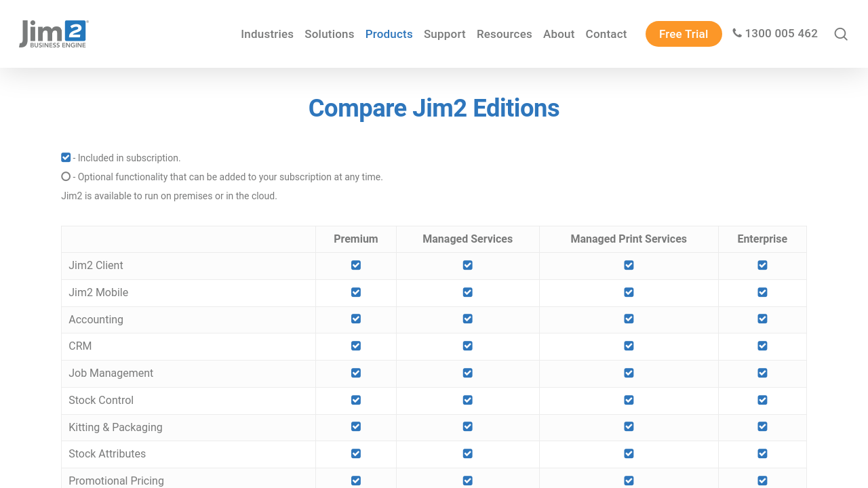Open the Industries menu

(x=267, y=34)
